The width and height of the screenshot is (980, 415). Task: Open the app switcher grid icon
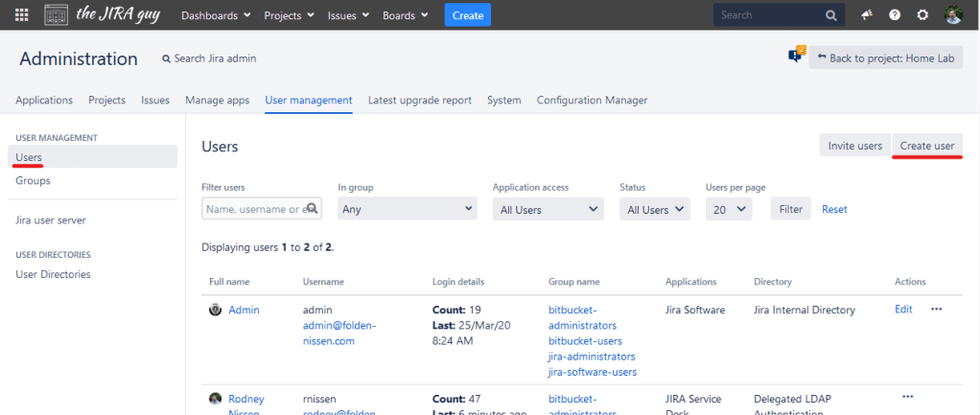coord(22,15)
